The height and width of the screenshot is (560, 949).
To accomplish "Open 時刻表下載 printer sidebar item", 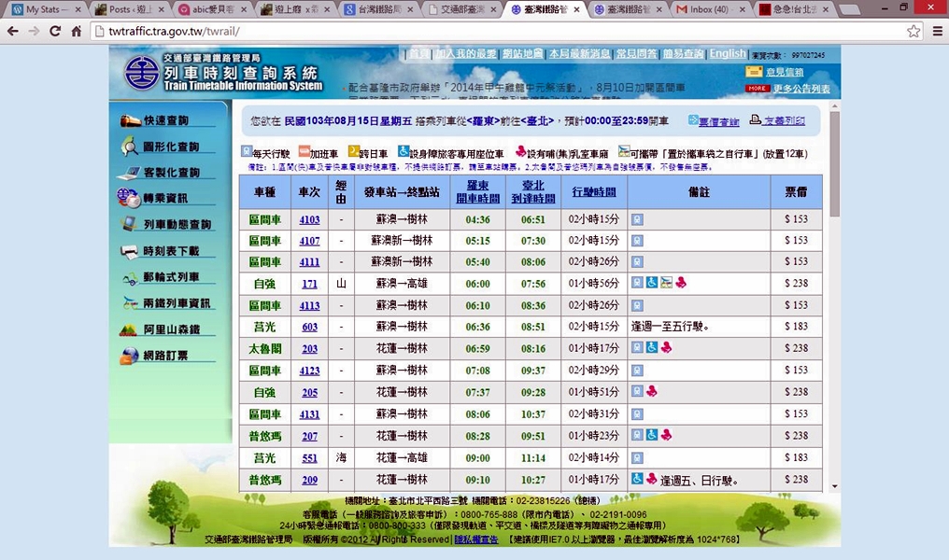I will pyautogui.click(x=170, y=251).
